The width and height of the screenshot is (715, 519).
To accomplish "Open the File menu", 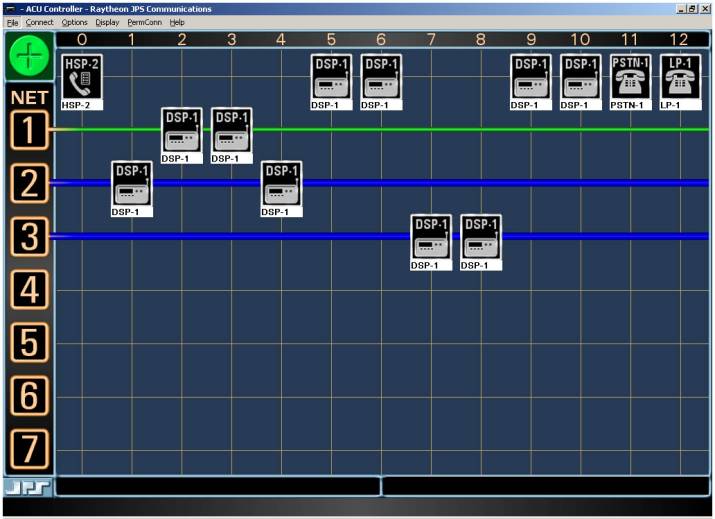I will coord(13,22).
